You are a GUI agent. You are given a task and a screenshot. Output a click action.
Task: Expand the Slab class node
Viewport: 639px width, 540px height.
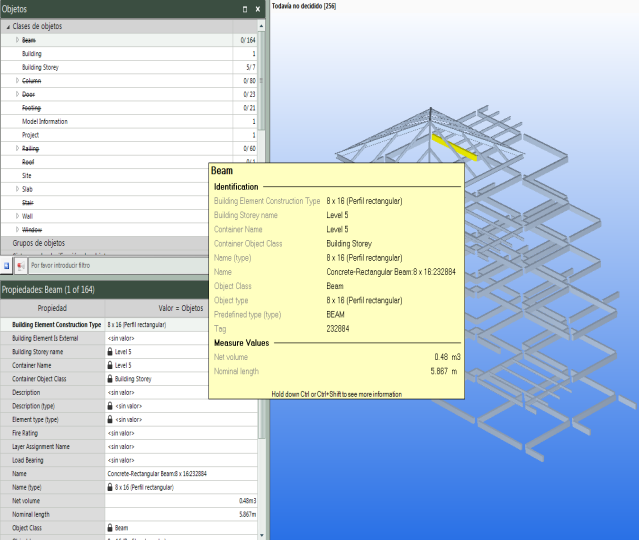[x=17, y=188]
